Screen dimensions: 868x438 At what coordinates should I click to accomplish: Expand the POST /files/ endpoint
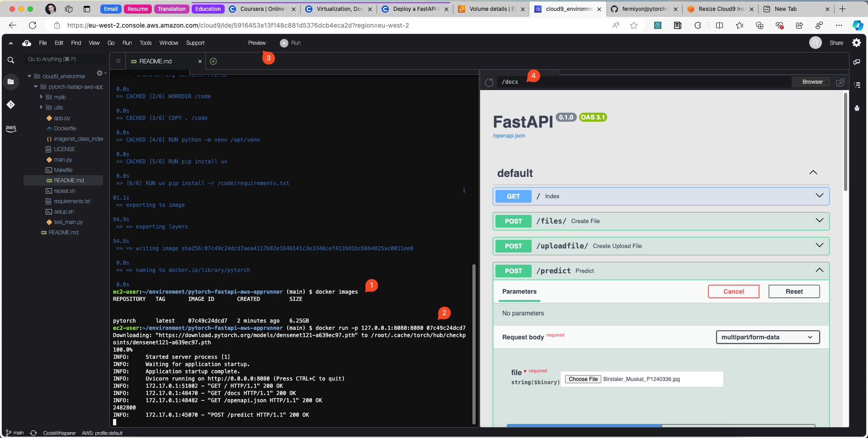tap(819, 220)
